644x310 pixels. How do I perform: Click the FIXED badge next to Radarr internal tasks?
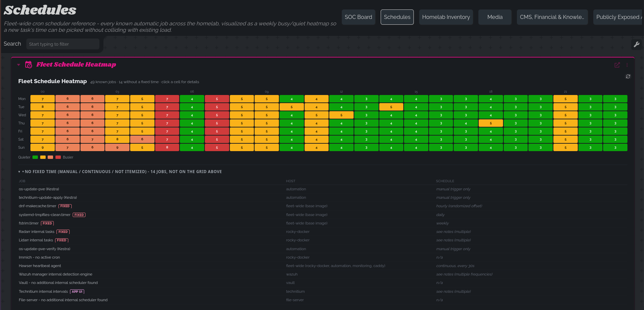63,232
